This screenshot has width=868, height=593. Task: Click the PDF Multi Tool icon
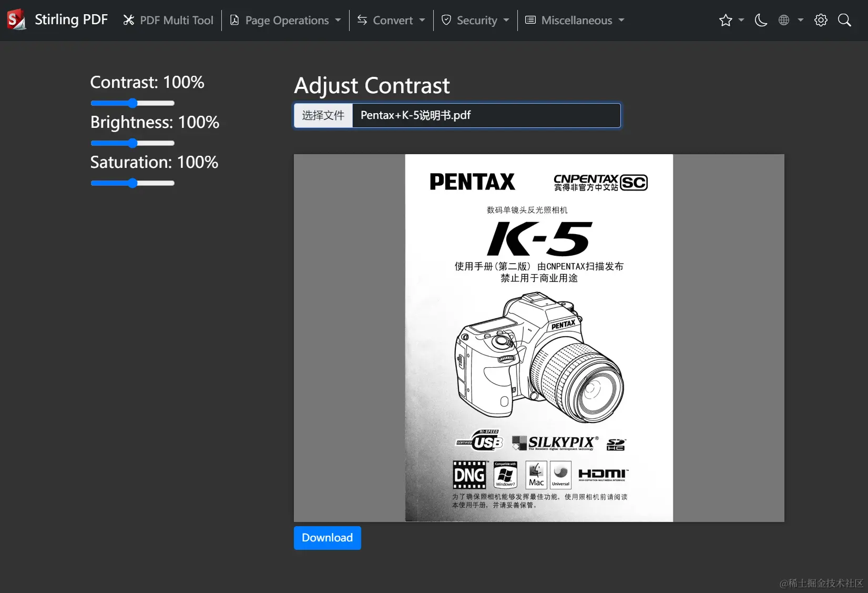[x=129, y=20]
